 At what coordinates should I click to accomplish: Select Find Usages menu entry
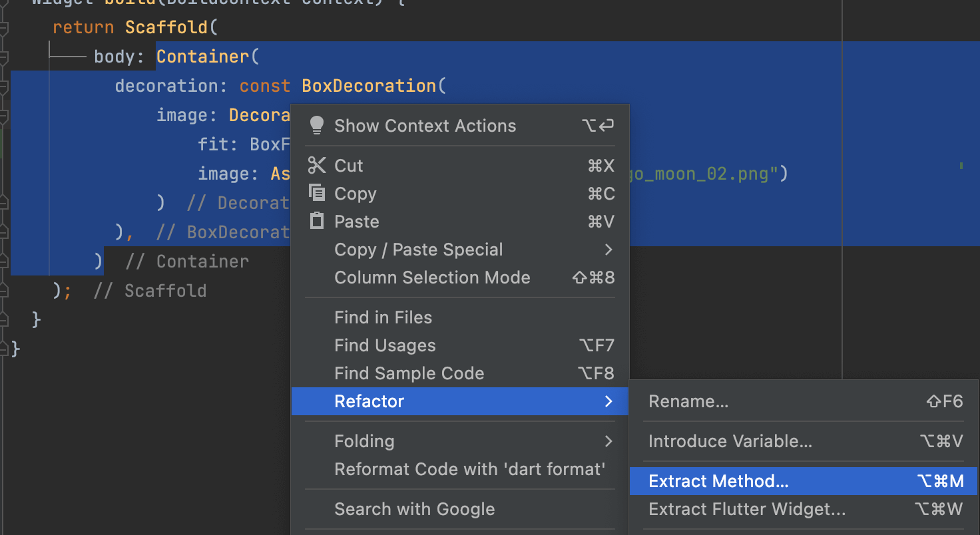pos(385,345)
